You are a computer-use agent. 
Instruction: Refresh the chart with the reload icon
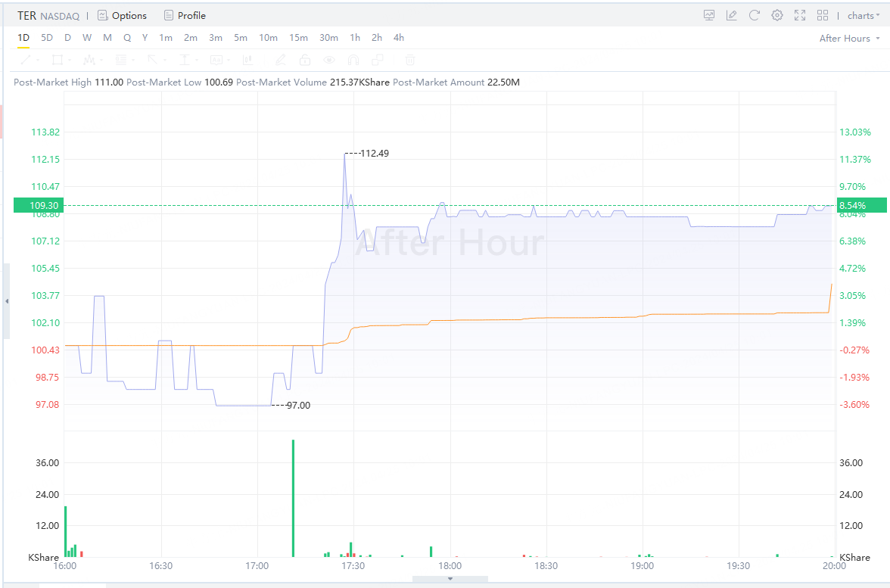pyautogui.click(x=755, y=15)
